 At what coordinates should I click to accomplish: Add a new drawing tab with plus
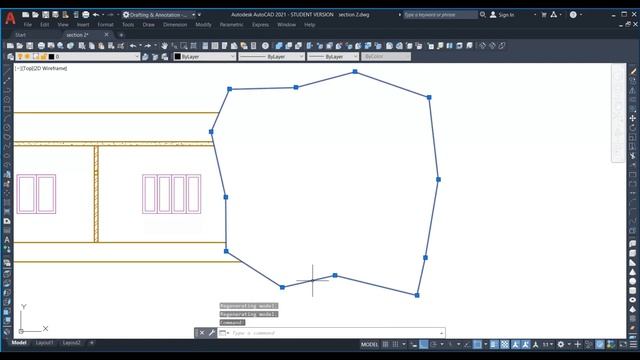[121, 35]
